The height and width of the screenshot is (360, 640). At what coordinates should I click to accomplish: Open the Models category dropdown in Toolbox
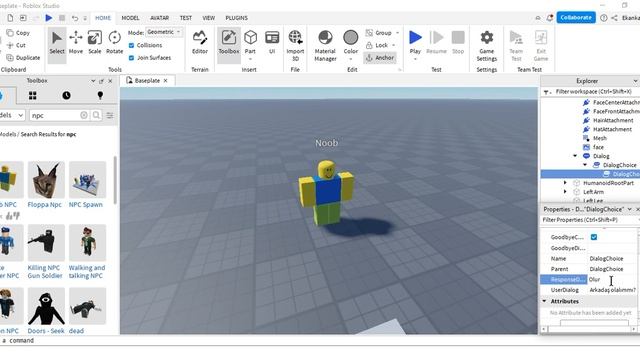click(x=12, y=116)
